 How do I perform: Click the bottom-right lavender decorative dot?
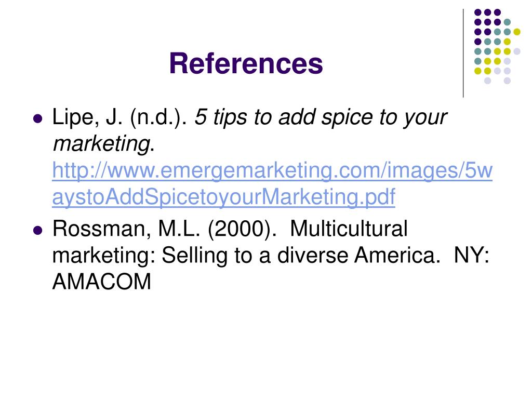[x=507, y=81]
